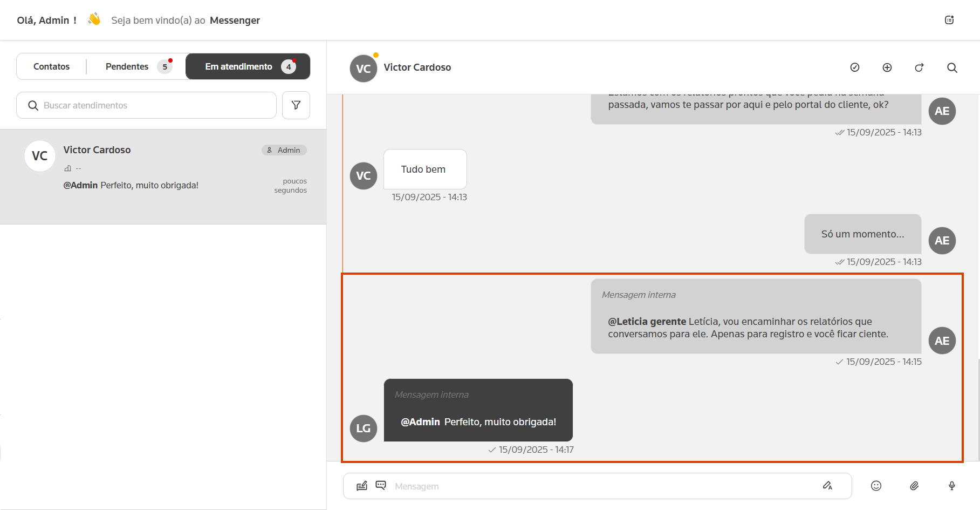Click the checkmark icon to finish the conversation

tap(854, 67)
